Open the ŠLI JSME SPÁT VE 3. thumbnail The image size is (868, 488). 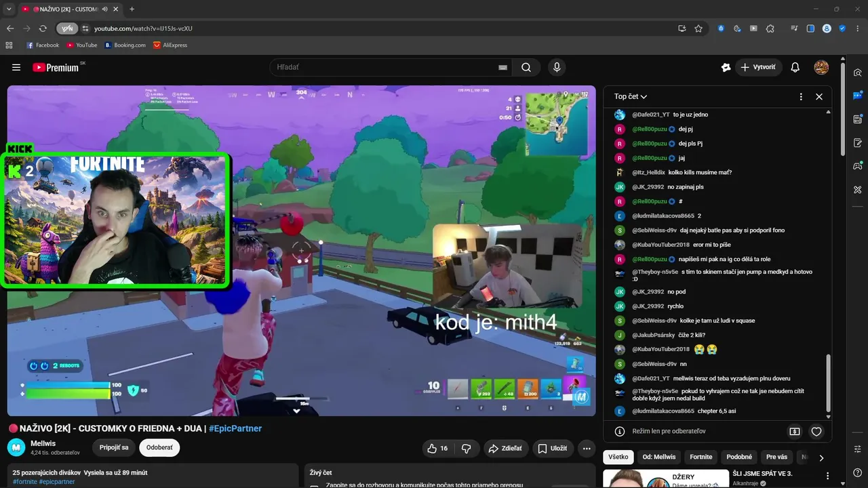pos(667,479)
